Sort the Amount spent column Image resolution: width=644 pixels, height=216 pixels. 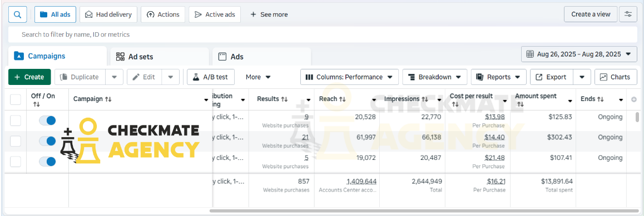click(521, 104)
